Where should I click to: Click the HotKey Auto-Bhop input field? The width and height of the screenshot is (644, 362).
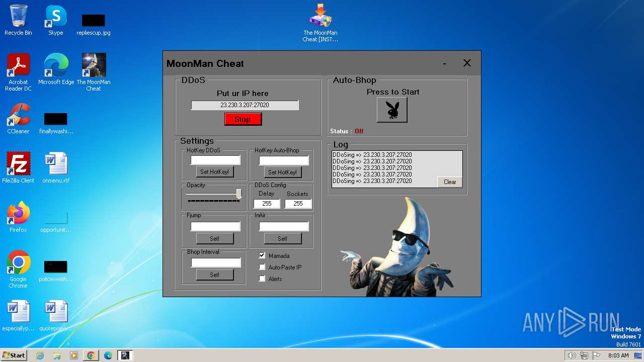click(284, 160)
